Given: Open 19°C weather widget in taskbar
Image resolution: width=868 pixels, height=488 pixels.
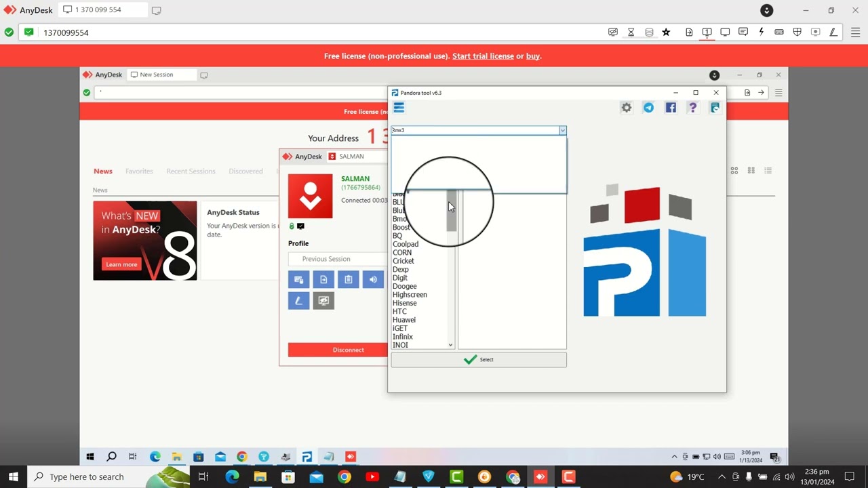Looking at the screenshot, I should [688, 477].
